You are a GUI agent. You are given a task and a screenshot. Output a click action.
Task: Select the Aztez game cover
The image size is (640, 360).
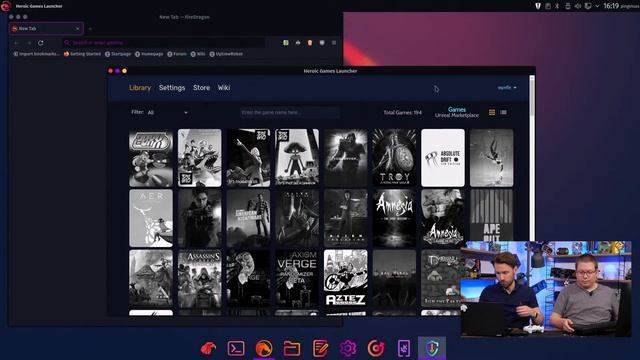point(346,279)
